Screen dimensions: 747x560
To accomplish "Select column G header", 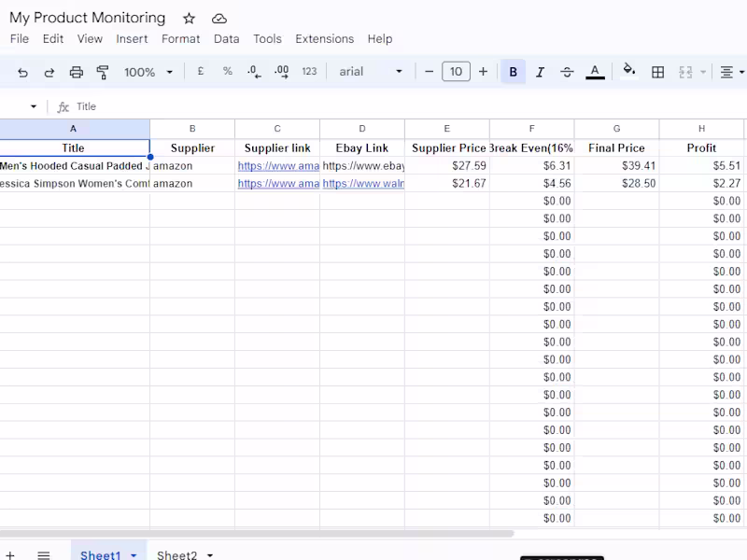I will (x=616, y=129).
